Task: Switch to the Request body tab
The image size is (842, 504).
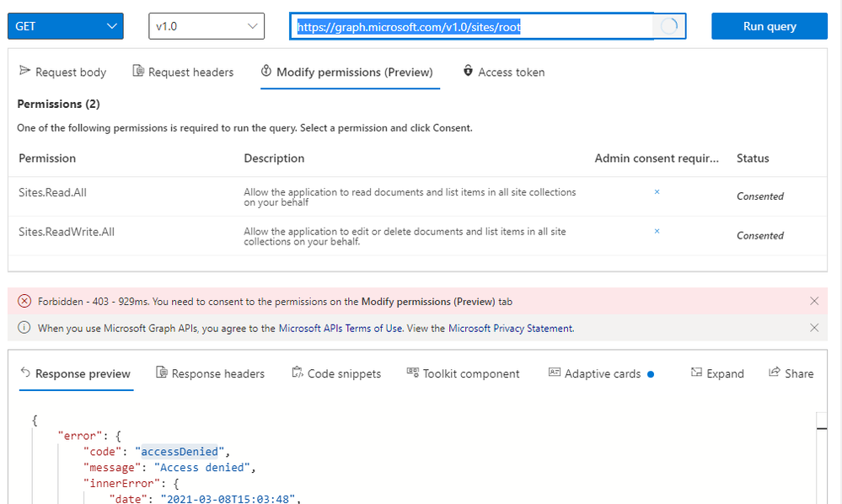Action: coord(62,72)
